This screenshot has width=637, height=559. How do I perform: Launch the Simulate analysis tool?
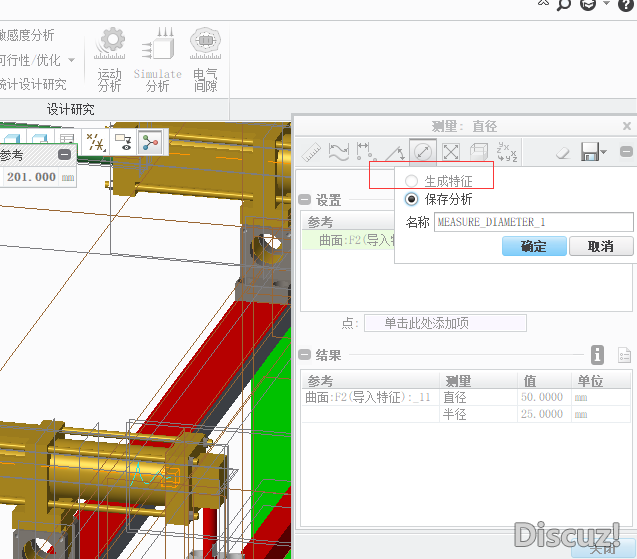click(158, 60)
